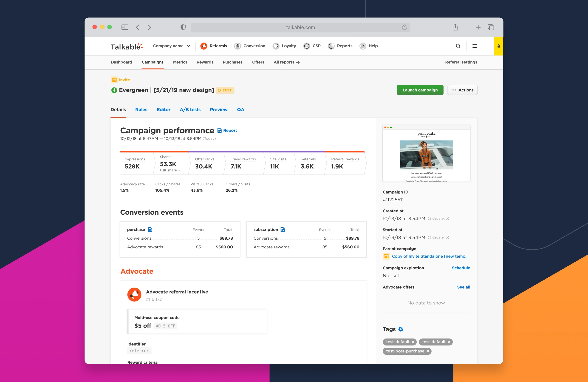This screenshot has width=588, height=382.
Task: Open the Metrics navigation tab
Action: [180, 62]
